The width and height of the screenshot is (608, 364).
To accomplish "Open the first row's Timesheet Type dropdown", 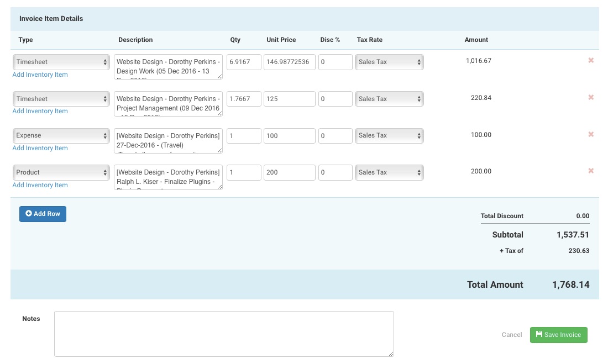I will [x=61, y=62].
